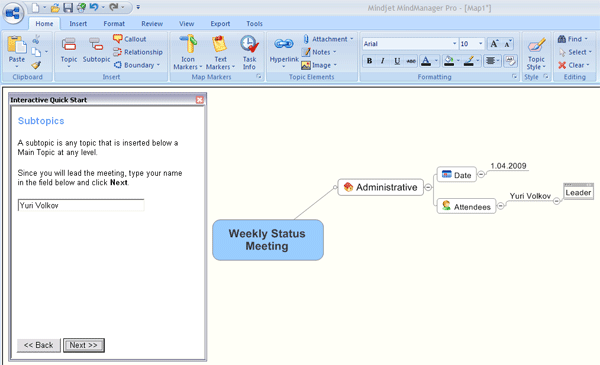Screen dimensions: 600x365
Task: Click the Redo arrow icon
Action: (x=114, y=7)
